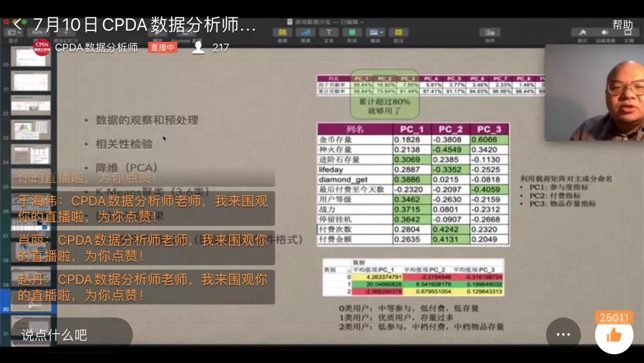Click the 列名 header in the loadings table
Viewport: 644px width, 363px height.
click(x=355, y=129)
